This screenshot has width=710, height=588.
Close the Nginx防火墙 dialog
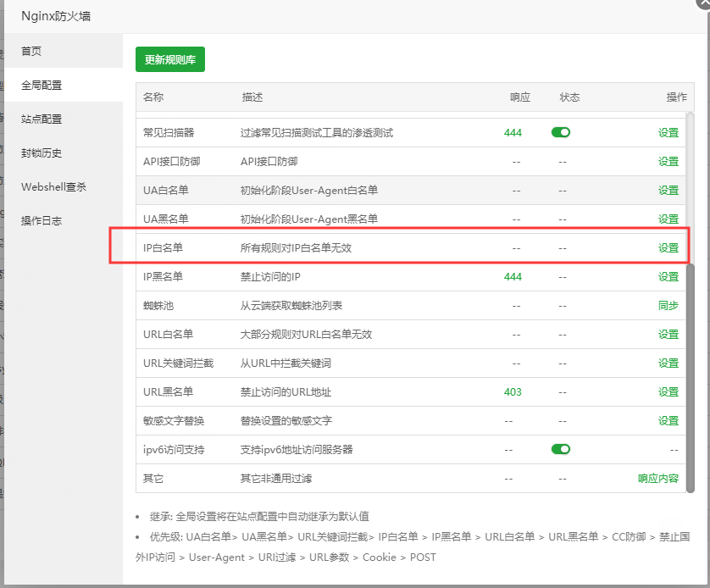point(704,3)
